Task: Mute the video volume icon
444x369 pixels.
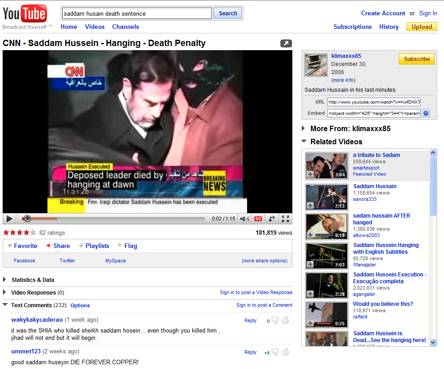Action: coord(245,219)
